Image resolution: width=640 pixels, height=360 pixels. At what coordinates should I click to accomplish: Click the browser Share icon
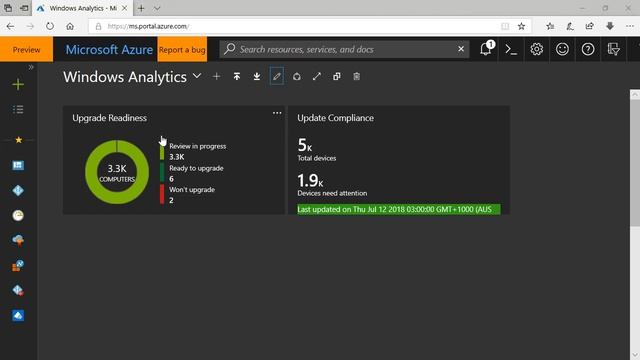(x=589, y=26)
